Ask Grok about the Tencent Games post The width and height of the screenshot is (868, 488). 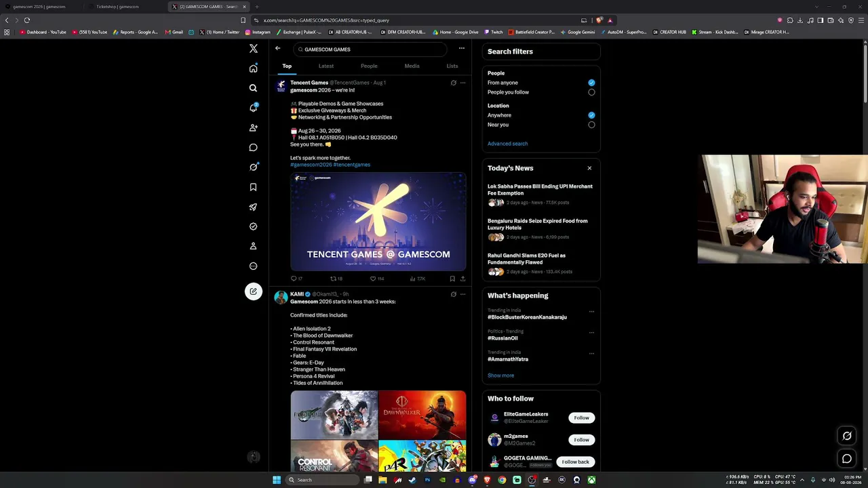coord(454,83)
